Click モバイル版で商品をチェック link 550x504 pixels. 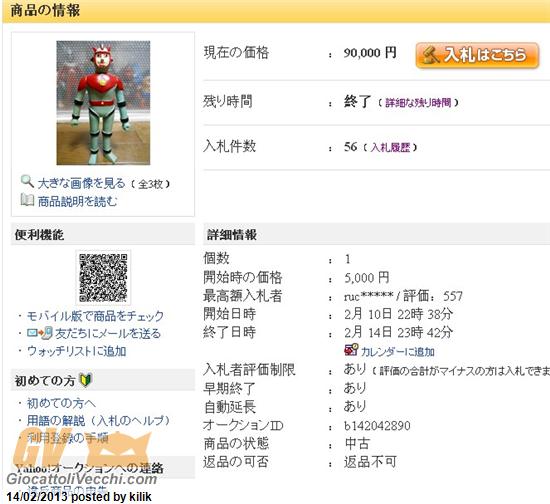pos(95,316)
